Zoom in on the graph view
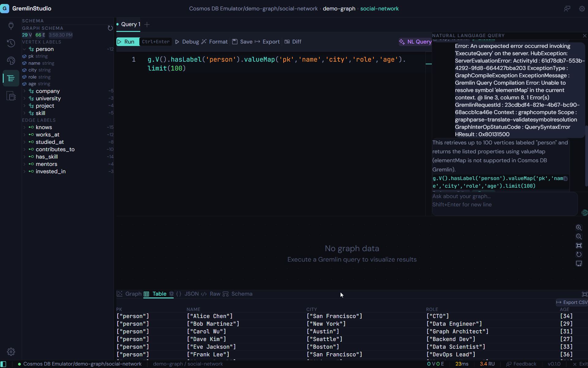Screen dimensions: 588x368 point(579,228)
